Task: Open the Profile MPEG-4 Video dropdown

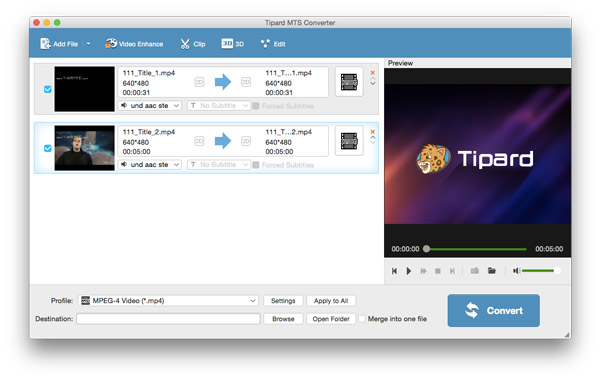Action: tap(168, 301)
